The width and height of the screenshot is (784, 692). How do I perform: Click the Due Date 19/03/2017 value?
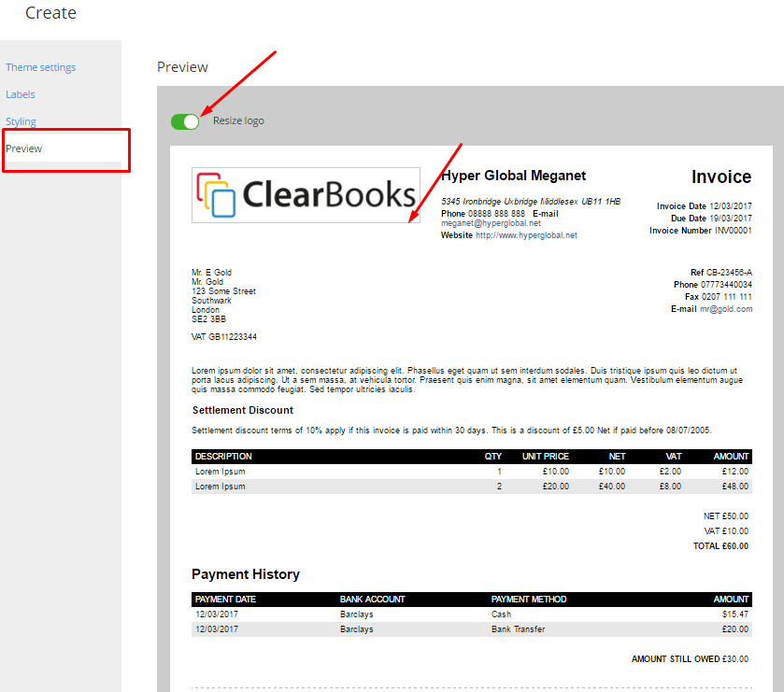coord(731,219)
